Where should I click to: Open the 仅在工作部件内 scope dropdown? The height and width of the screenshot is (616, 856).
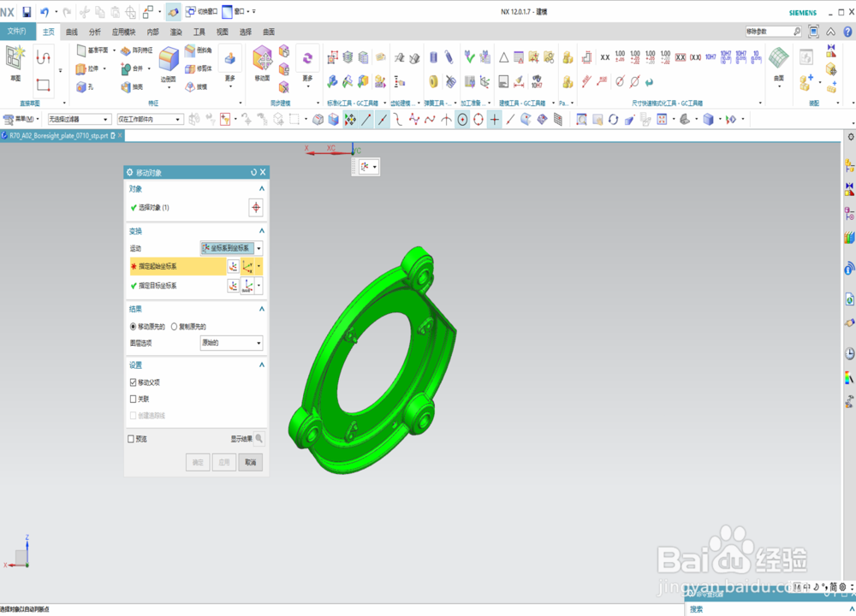(x=149, y=119)
